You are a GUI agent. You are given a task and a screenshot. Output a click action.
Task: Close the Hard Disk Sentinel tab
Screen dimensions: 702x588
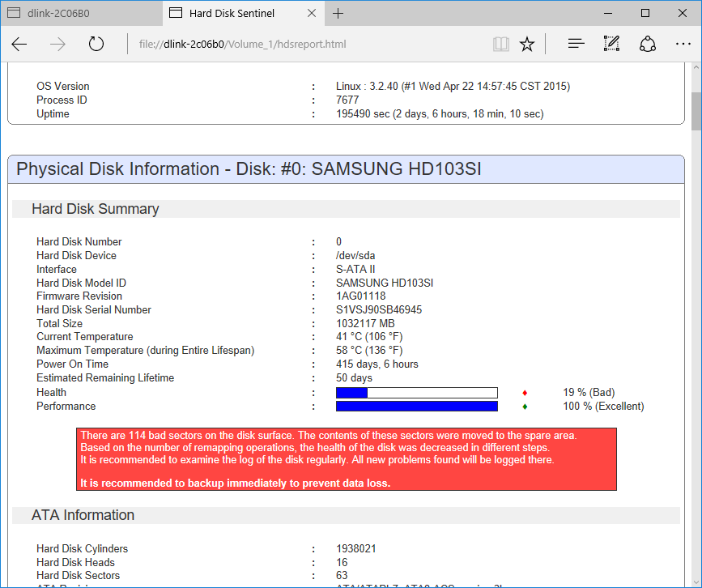(x=312, y=14)
